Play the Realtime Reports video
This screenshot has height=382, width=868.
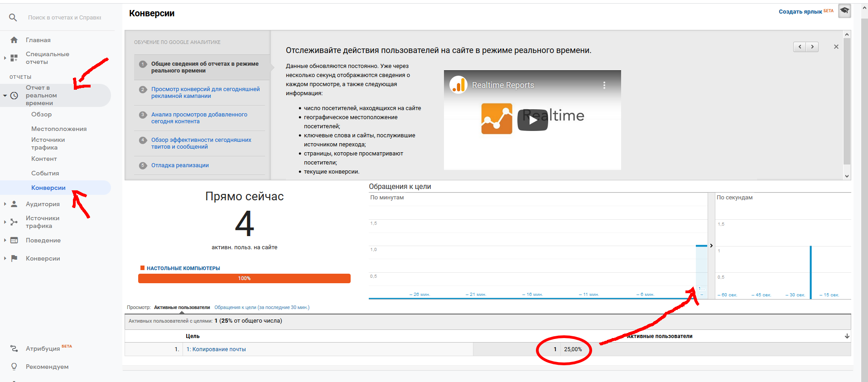pyautogui.click(x=533, y=120)
